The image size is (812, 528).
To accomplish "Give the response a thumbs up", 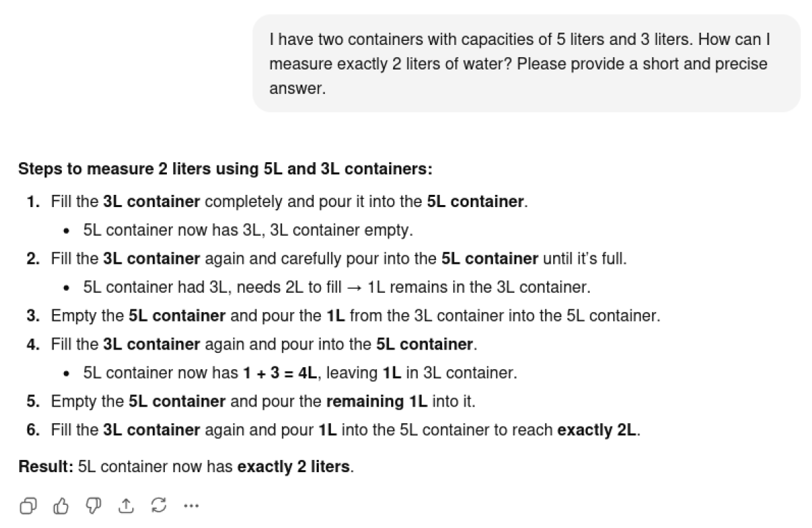I will click(61, 506).
